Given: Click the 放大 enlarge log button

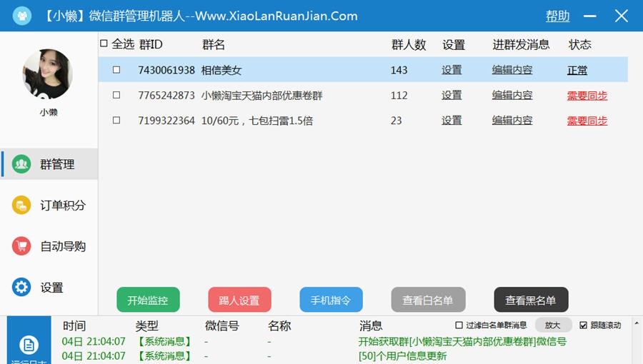Looking at the screenshot, I should 553,325.
